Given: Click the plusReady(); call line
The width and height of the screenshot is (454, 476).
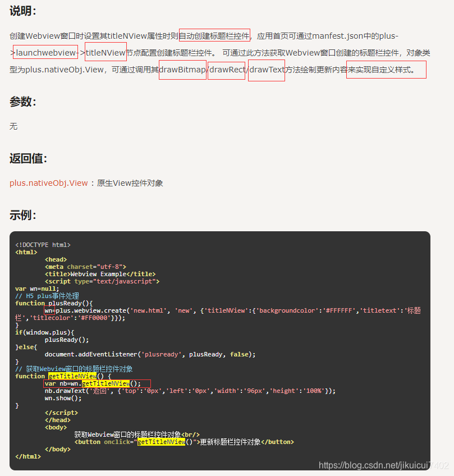Looking at the screenshot, I should click(67, 340).
